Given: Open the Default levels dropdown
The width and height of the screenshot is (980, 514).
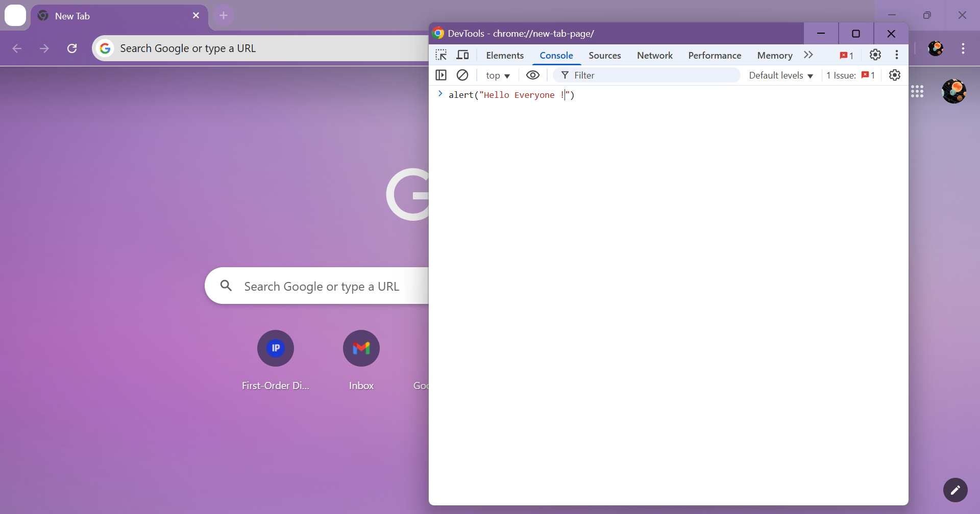Looking at the screenshot, I should [x=781, y=75].
